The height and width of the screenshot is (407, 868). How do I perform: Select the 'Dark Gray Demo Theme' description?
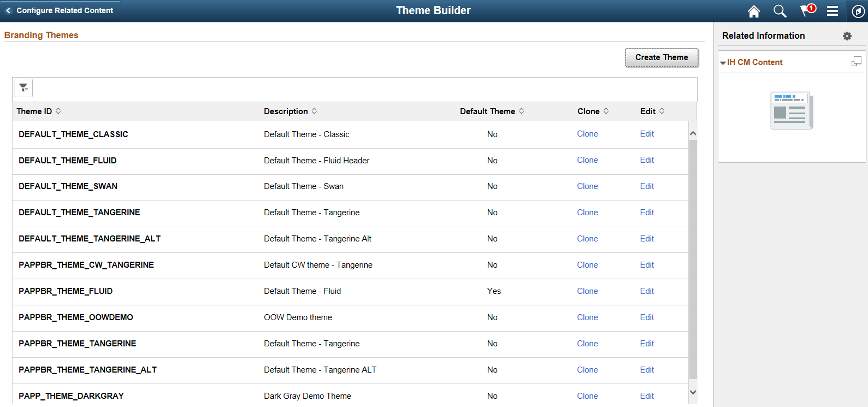(x=308, y=396)
